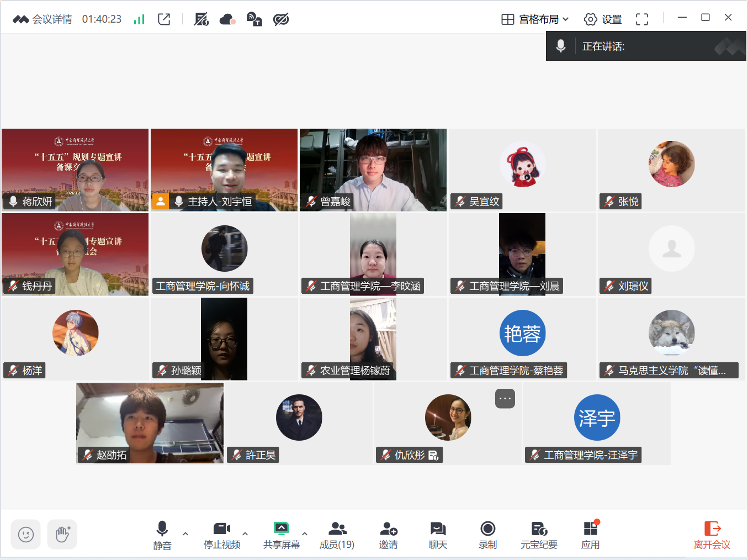Toggle microphone with 静音 button
748x560 pixels.
(x=162, y=535)
